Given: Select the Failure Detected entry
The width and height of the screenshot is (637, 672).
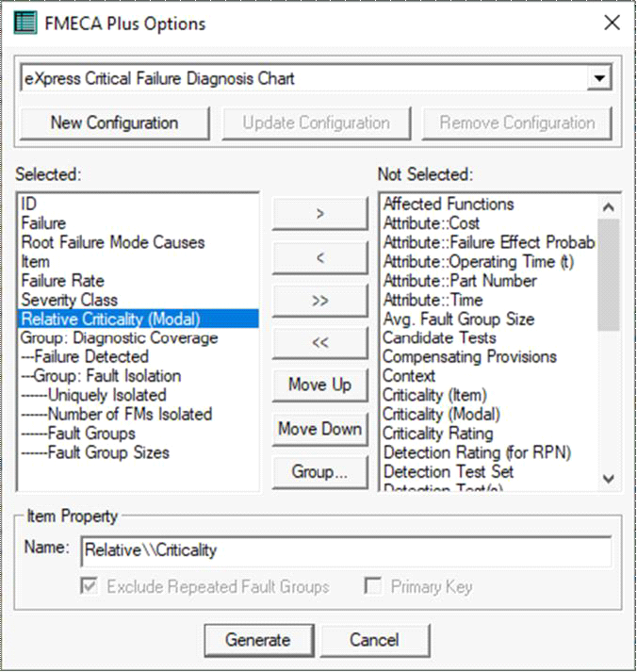Looking at the screenshot, I should (x=138, y=357).
